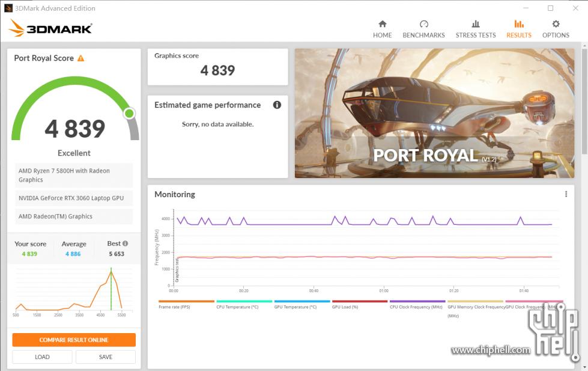Maximize the 3DMark window
Screen dimensions: 588x371
pyautogui.click(x=550, y=8)
